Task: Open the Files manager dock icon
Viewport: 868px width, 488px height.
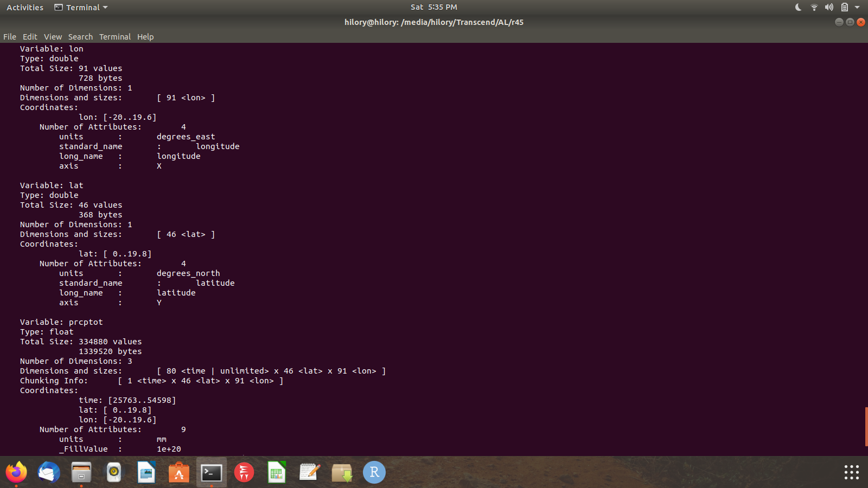Action: (x=81, y=472)
